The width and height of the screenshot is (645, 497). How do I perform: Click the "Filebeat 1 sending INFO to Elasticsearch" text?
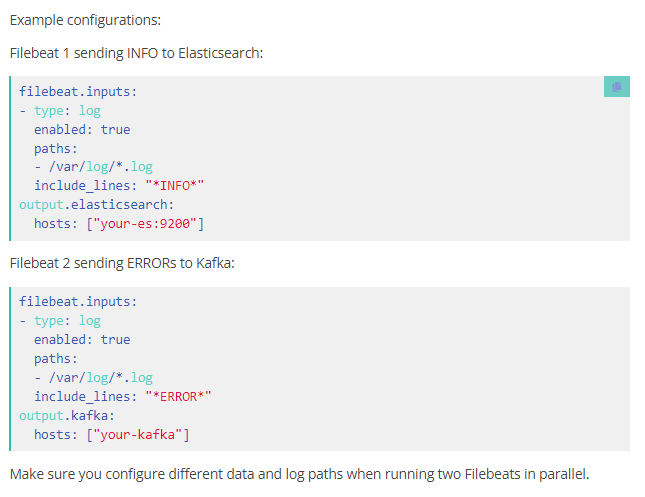[136, 53]
